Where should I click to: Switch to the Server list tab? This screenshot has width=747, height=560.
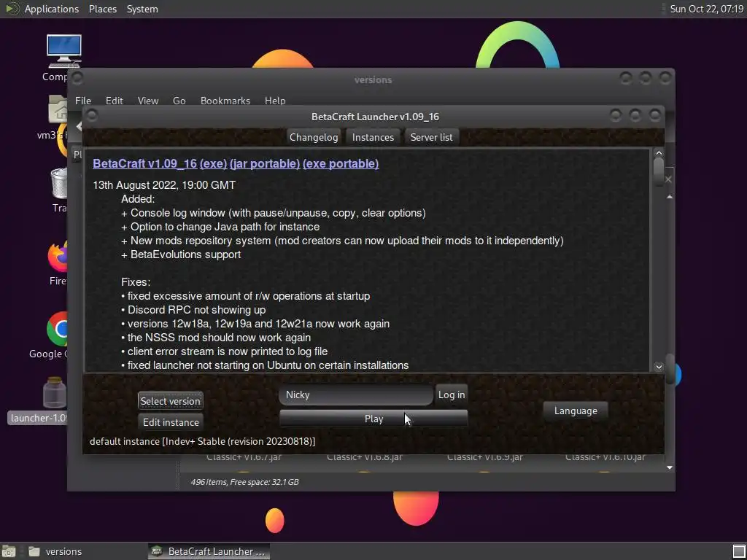coord(431,137)
